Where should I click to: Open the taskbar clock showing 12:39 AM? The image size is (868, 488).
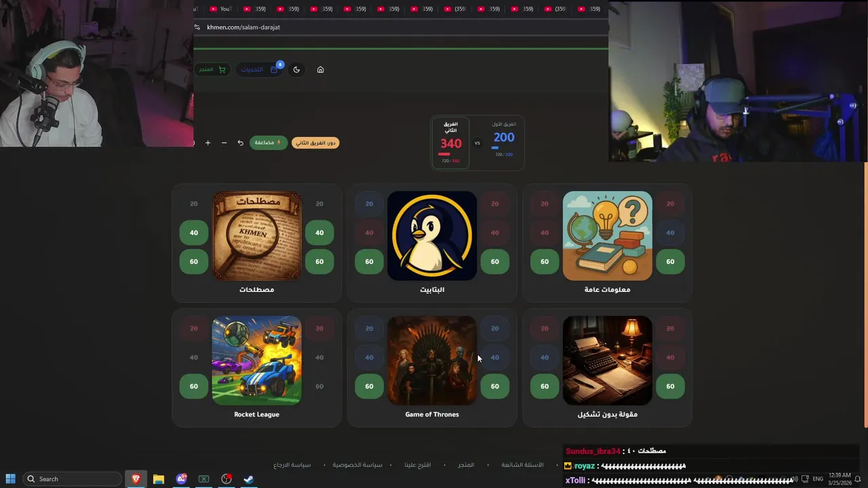[840, 479]
